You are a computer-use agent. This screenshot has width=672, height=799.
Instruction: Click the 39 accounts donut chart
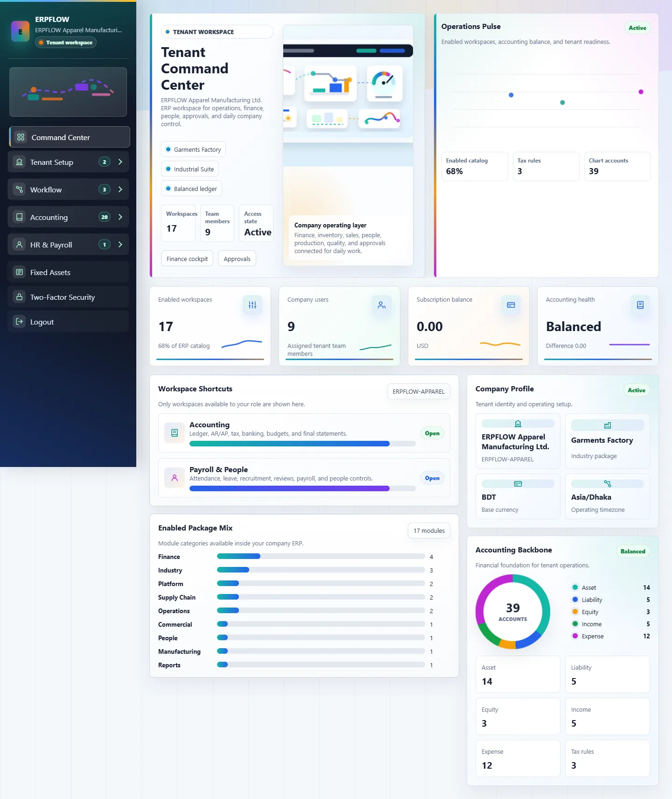[513, 612]
